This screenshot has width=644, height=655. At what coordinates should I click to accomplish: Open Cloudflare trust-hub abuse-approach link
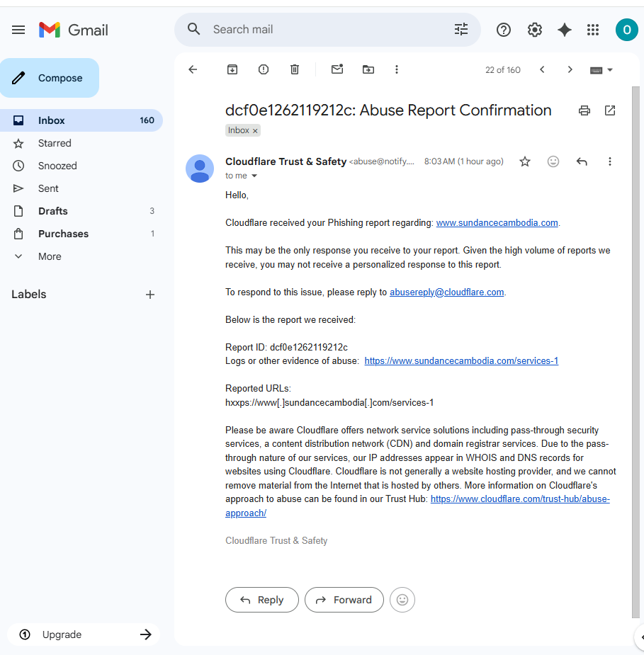(520, 499)
